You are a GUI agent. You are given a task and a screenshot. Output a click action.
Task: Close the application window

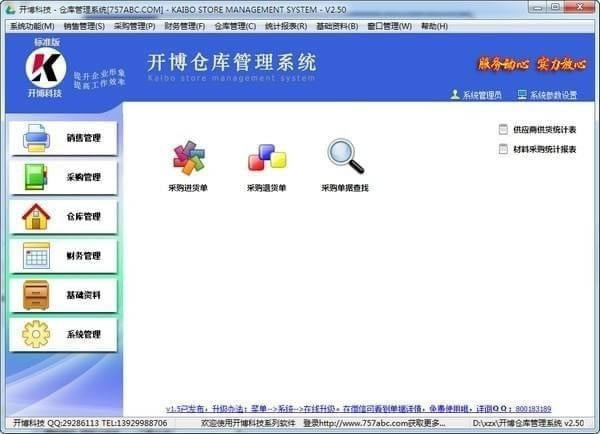(580, 7)
